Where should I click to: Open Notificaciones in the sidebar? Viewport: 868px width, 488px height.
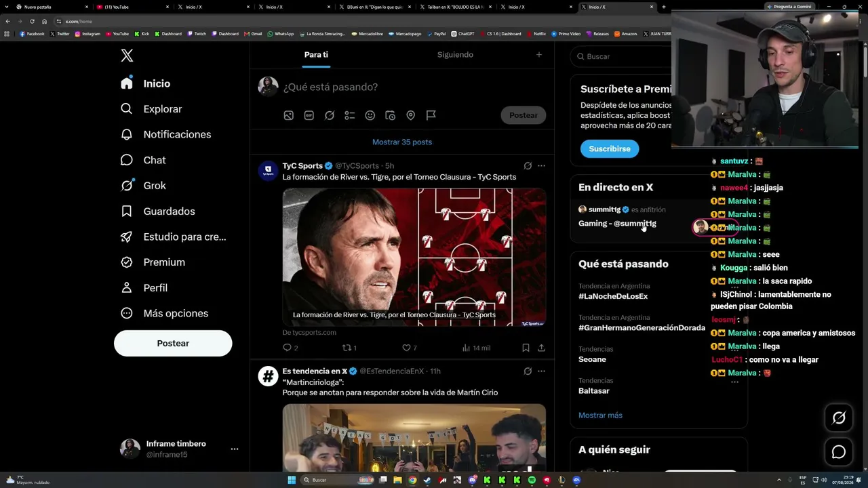166,134
